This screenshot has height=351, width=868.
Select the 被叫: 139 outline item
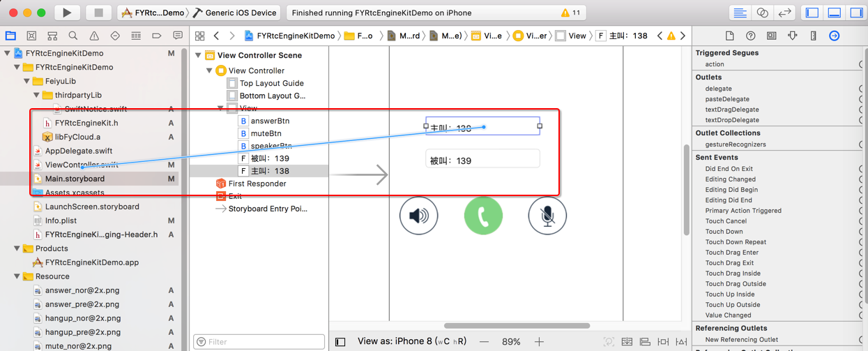tap(270, 158)
